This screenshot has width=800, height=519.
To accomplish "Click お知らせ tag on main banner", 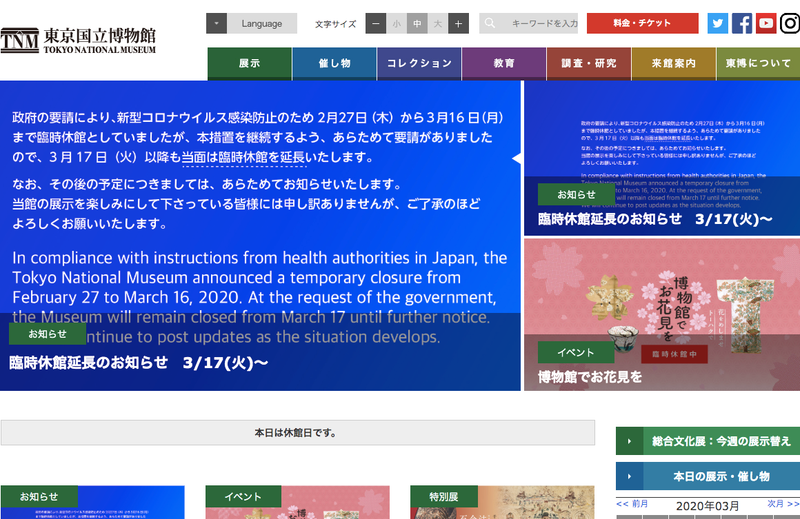I will point(47,334).
